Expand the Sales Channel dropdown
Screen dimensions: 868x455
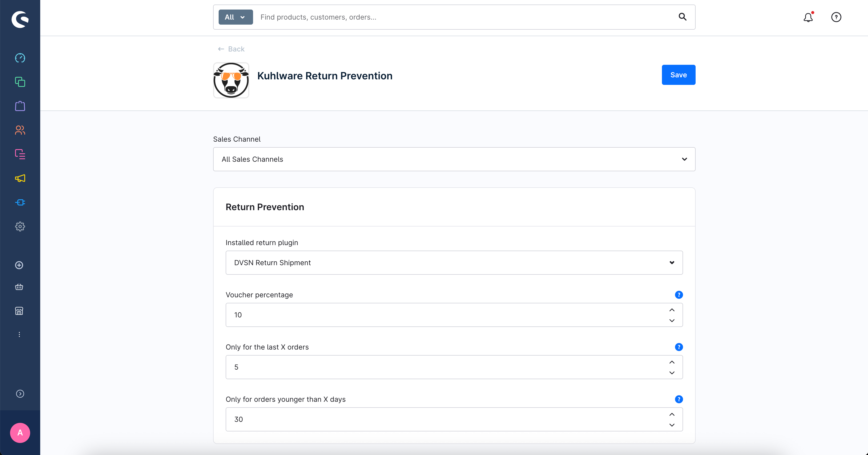(x=454, y=159)
